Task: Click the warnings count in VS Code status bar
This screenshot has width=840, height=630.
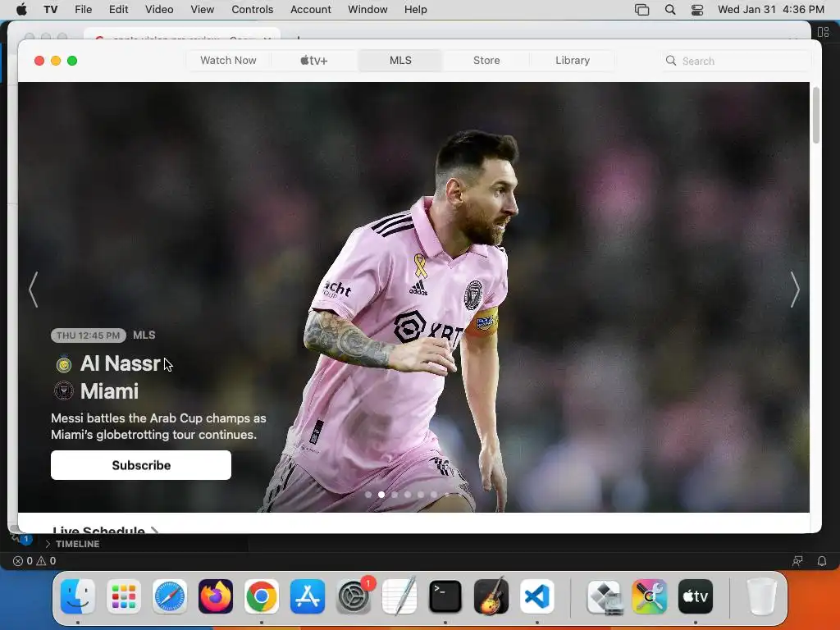Action: point(47,561)
